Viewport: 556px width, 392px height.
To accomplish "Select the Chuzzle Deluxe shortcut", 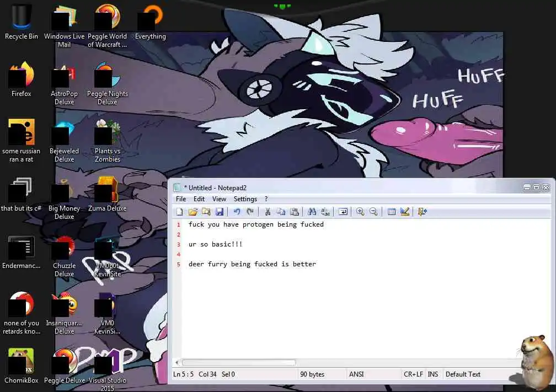I will pyautogui.click(x=64, y=256).
